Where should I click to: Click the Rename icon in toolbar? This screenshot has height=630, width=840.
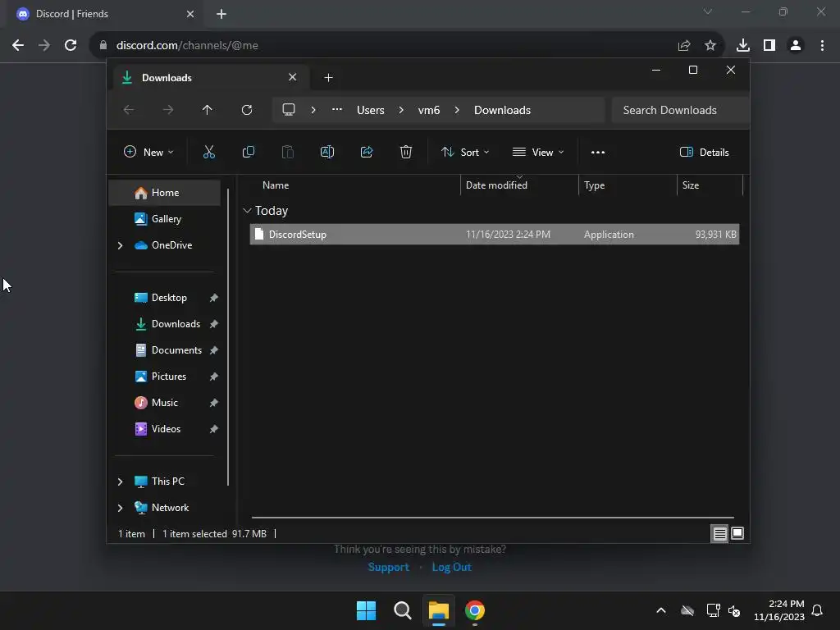pyautogui.click(x=326, y=152)
